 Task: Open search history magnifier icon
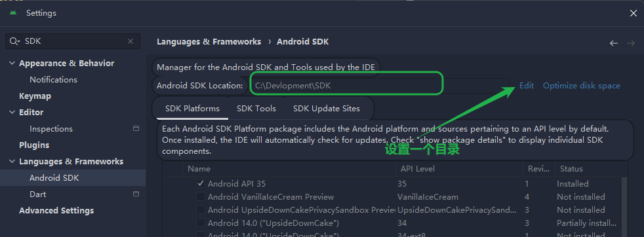click(14, 41)
